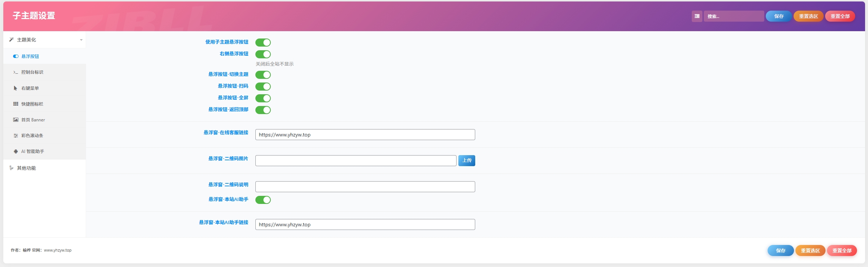This screenshot has width=868, height=267.
Task: Click the 悬浮窗-二维码说明 text field
Action: coord(365,187)
